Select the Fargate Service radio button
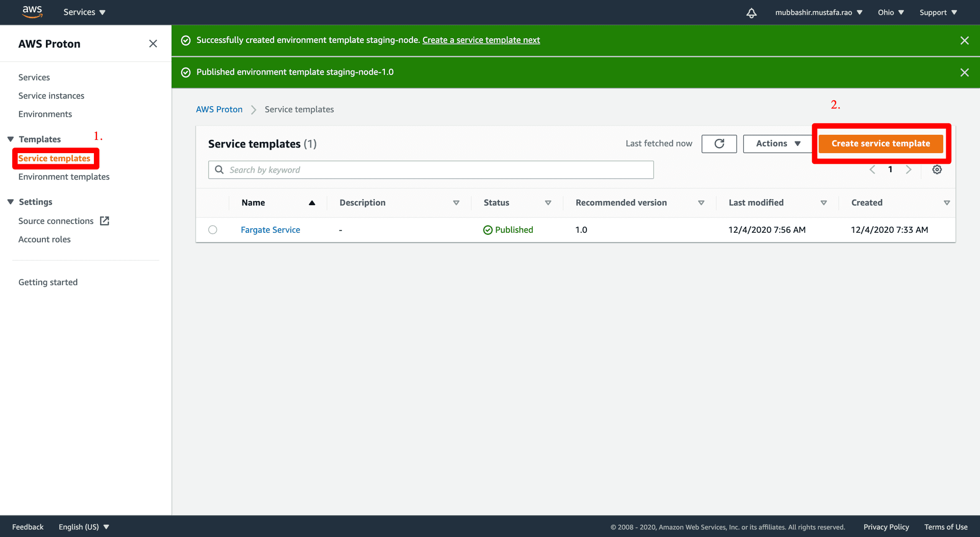This screenshot has width=980, height=537. click(x=213, y=230)
